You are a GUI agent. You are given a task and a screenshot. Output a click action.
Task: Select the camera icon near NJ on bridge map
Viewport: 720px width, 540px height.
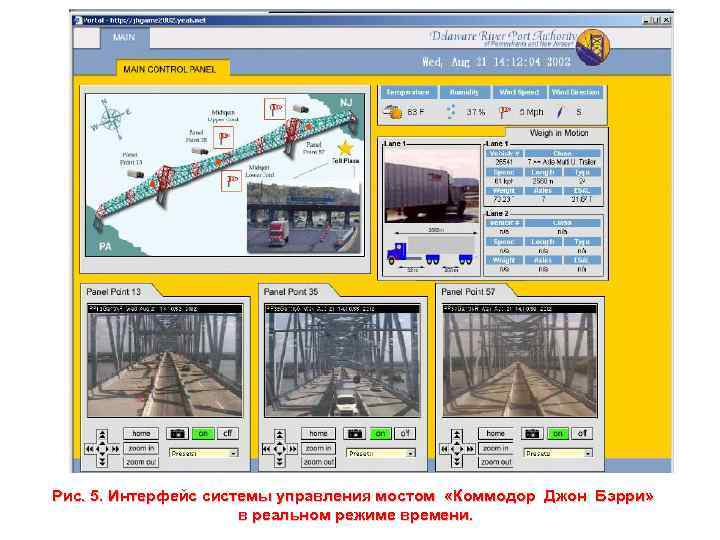point(301,109)
